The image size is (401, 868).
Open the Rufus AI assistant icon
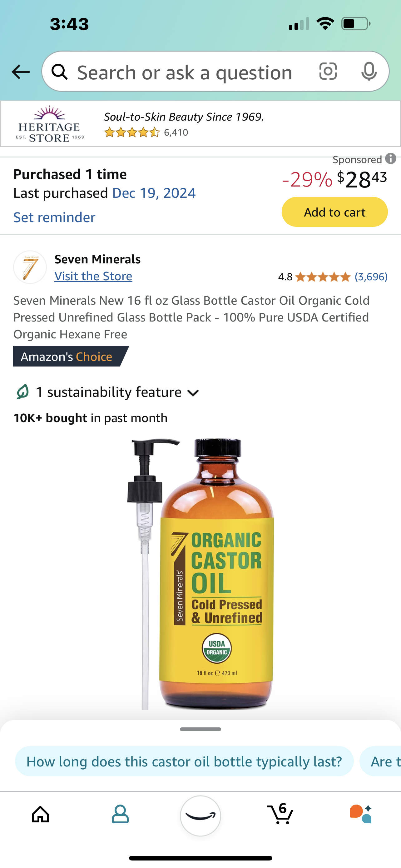(361, 813)
